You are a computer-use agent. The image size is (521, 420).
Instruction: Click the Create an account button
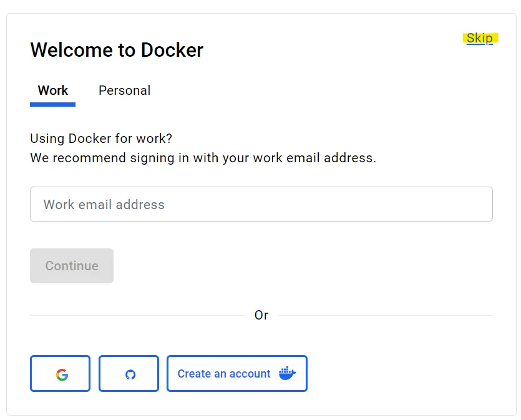(x=237, y=373)
